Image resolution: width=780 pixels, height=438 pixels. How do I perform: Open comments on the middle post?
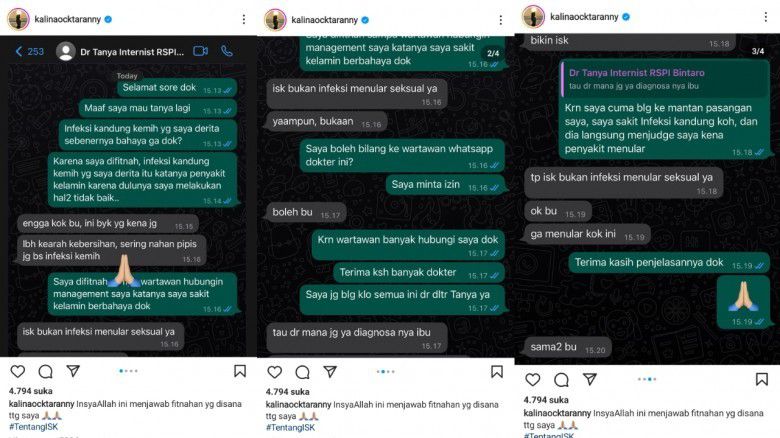point(302,372)
